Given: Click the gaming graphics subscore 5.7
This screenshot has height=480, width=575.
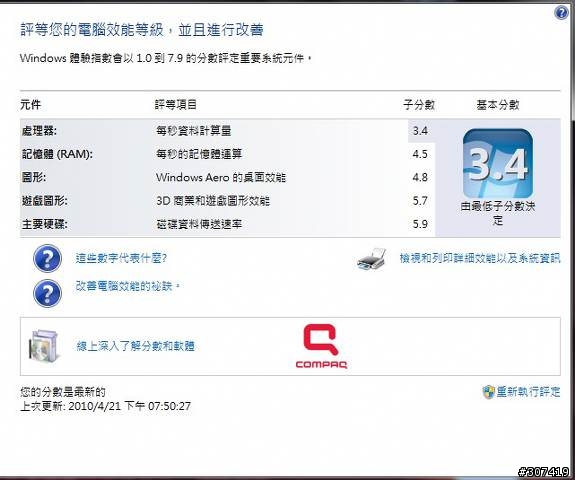Looking at the screenshot, I should 420,201.
